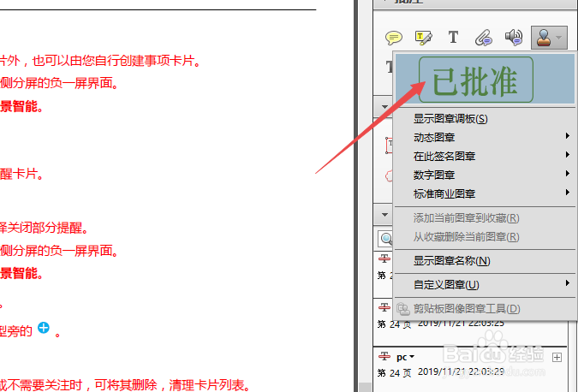Select the add text comment T tool

tap(453, 37)
